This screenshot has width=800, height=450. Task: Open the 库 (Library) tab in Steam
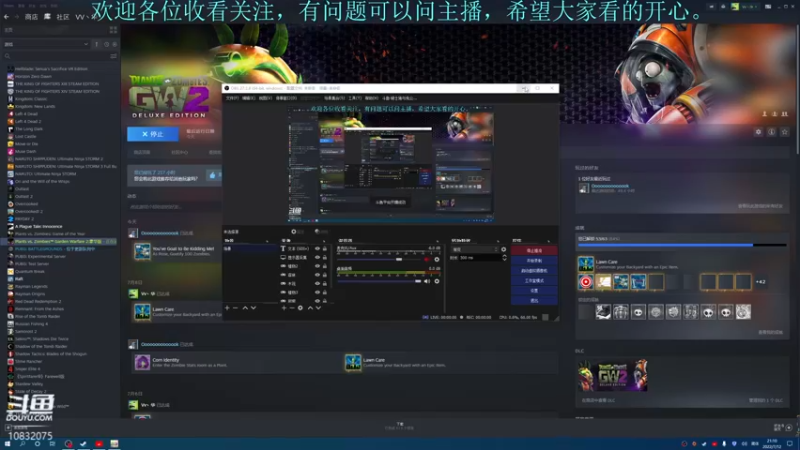pyautogui.click(x=47, y=17)
